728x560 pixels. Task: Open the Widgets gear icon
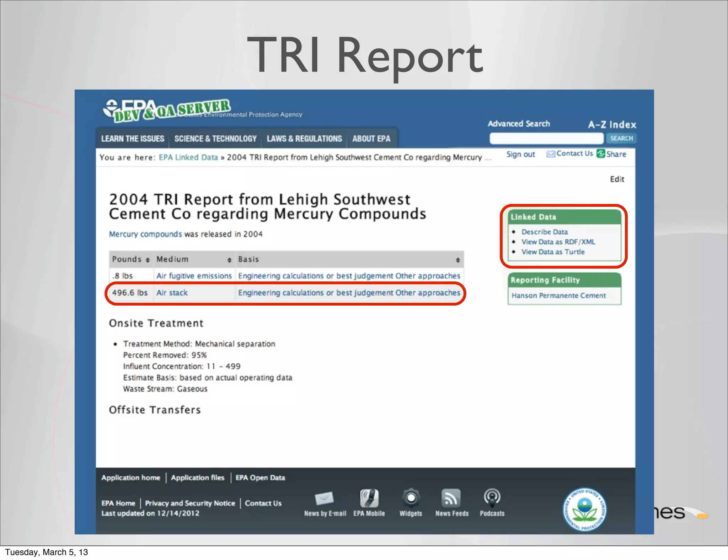(411, 498)
